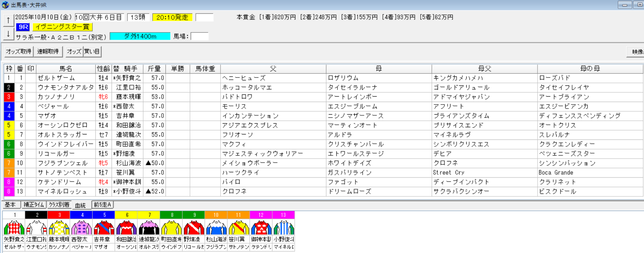Open the 補正タイム tab
Image resolution: width=644 pixels, height=253 pixels.
pos(34,205)
